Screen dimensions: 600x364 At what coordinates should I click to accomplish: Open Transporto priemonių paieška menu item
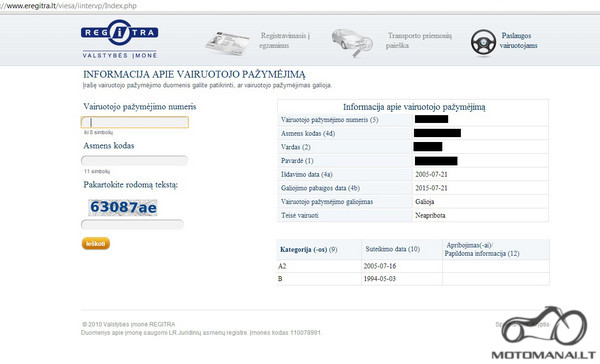point(419,40)
